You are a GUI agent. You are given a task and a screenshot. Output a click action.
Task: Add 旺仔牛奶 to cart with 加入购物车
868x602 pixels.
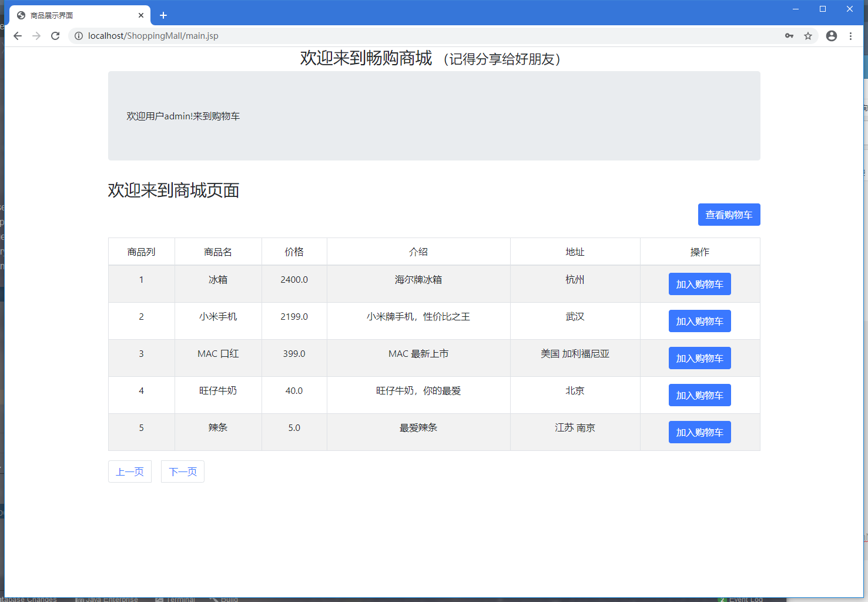tap(699, 395)
